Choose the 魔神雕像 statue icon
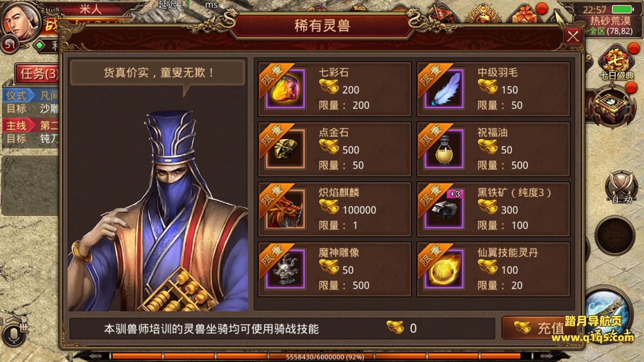644x362 pixels. 285,269
